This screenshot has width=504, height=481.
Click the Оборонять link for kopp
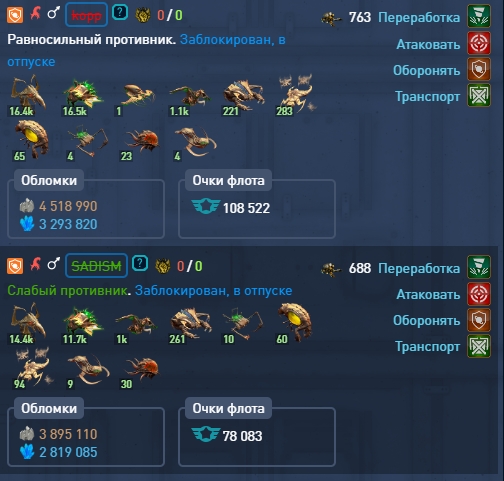click(x=426, y=70)
